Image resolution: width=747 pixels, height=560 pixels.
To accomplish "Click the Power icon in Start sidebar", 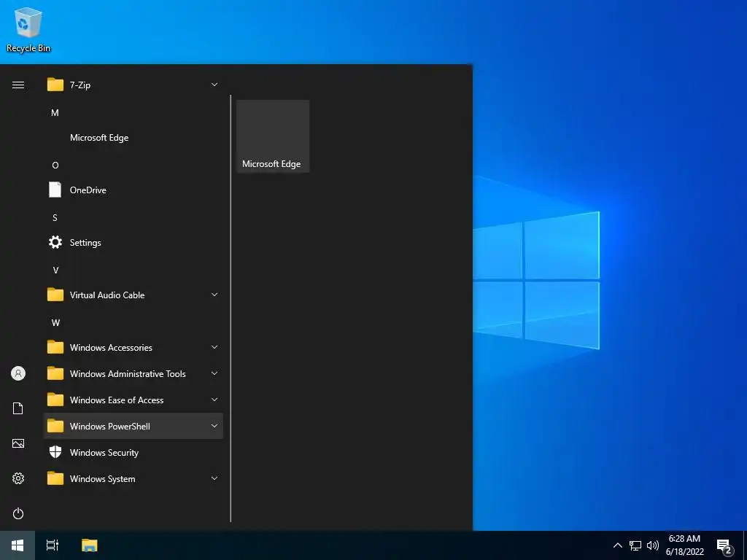I will pos(18,513).
